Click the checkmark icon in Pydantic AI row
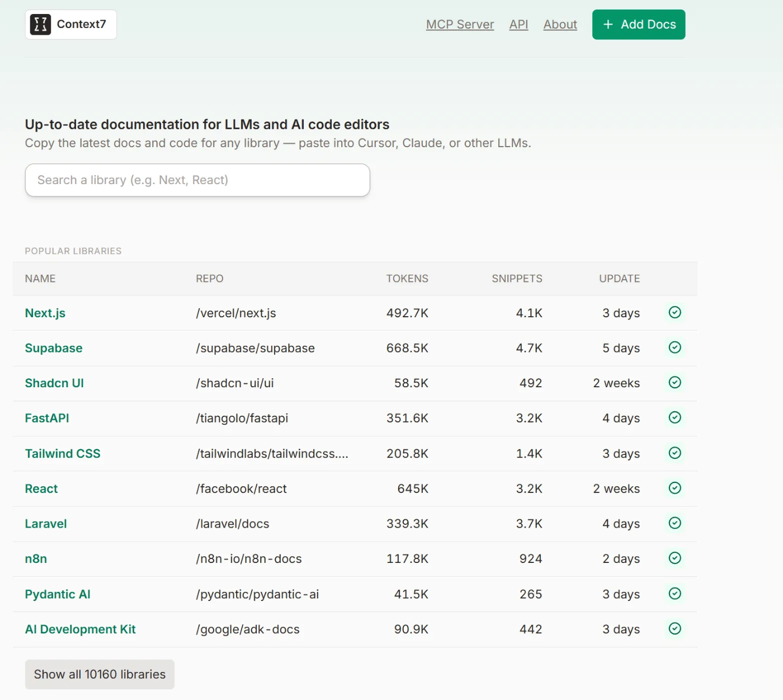The width and height of the screenshot is (783, 700). click(x=675, y=594)
